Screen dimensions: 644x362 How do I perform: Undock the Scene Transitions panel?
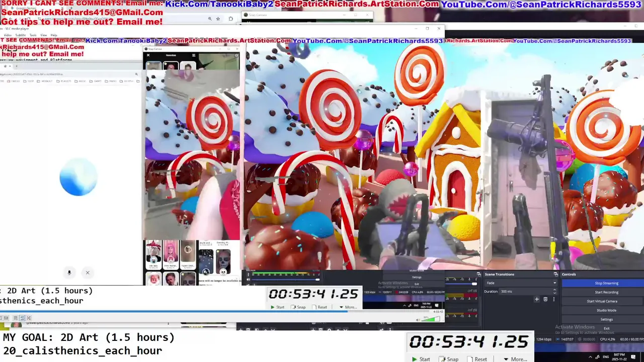coord(556,275)
